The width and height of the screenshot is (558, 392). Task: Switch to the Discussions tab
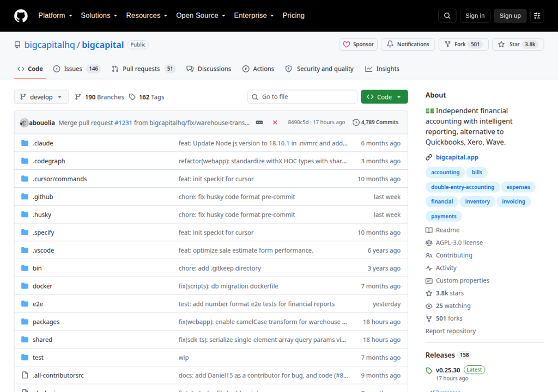pyautogui.click(x=209, y=69)
